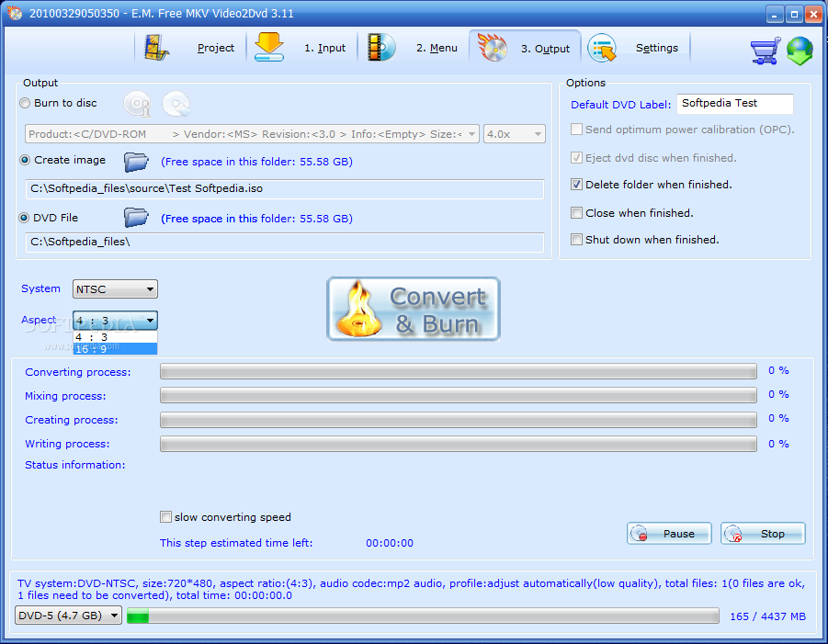The image size is (828, 644).
Task: Open the 2. Menu tab
Action: (437, 48)
